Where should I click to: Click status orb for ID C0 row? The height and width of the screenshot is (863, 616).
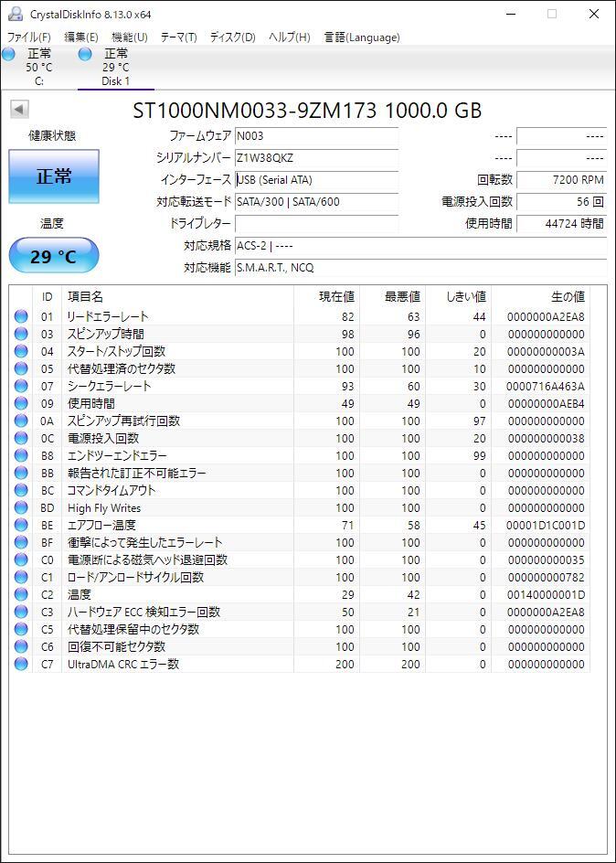(21, 559)
